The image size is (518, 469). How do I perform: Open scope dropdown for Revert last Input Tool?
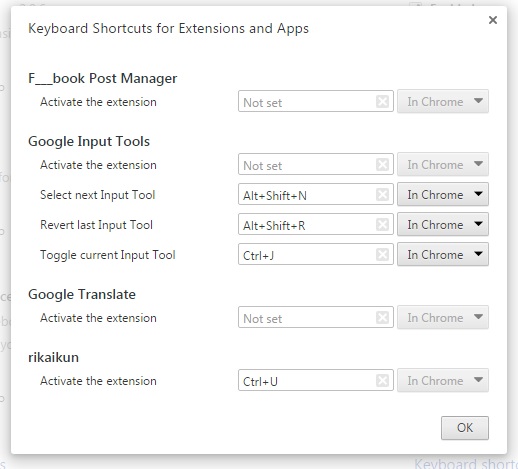pos(443,224)
